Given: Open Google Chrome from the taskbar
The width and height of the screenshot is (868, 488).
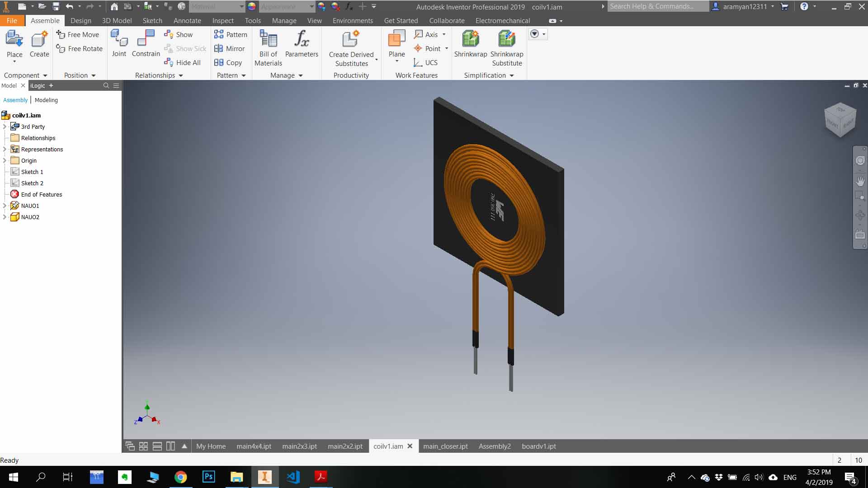Looking at the screenshot, I should 180,477.
